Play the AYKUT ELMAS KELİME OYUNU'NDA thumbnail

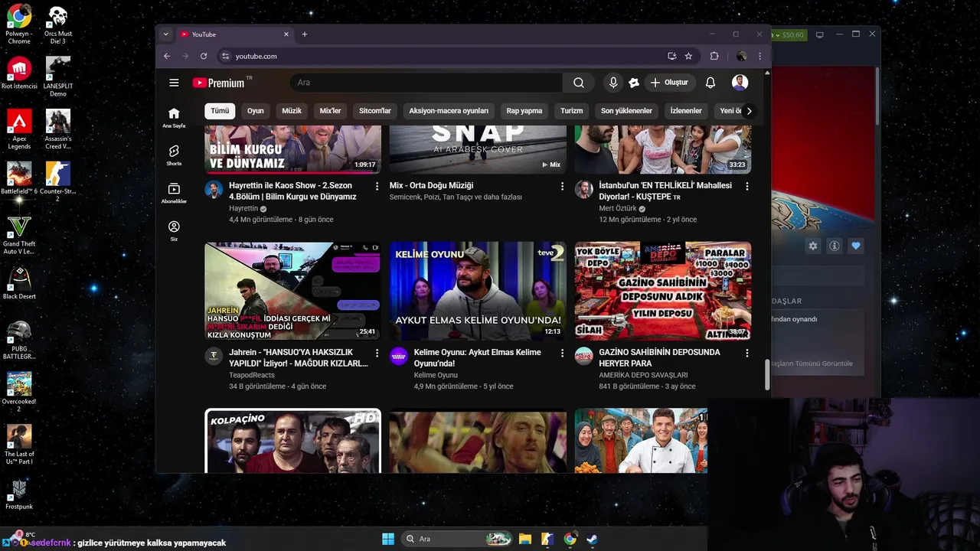click(478, 291)
